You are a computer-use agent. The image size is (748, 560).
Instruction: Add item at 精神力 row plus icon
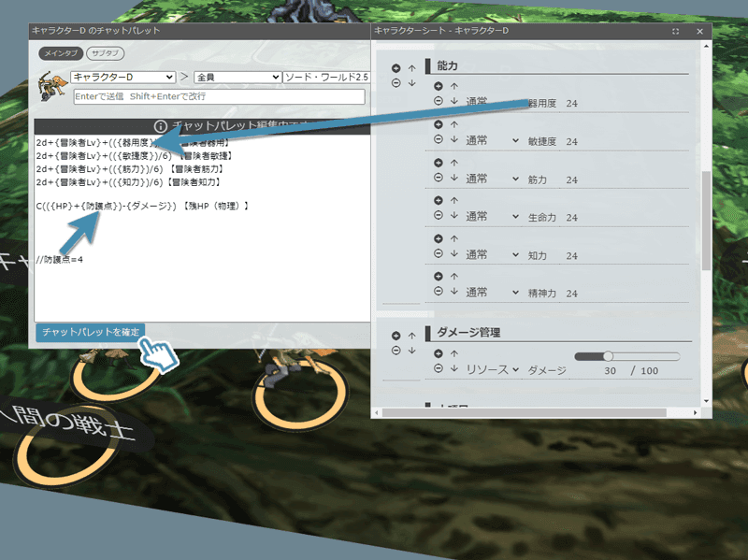(439, 276)
